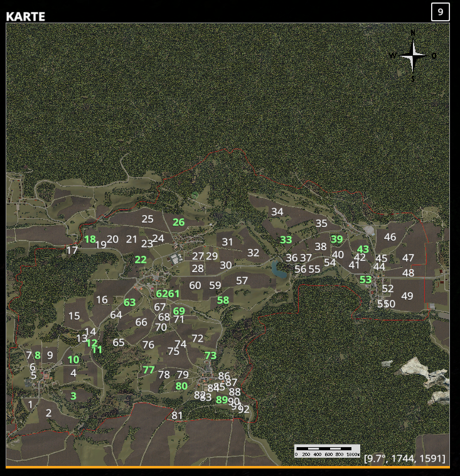Select green field marker 53

pyautogui.click(x=365, y=279)
